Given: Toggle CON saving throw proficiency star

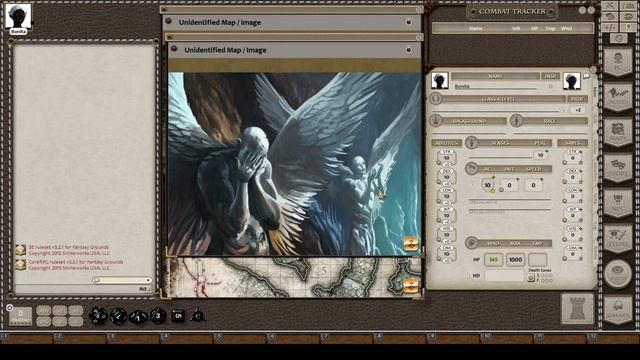Looking at the screenshot, I should [581, 201].
